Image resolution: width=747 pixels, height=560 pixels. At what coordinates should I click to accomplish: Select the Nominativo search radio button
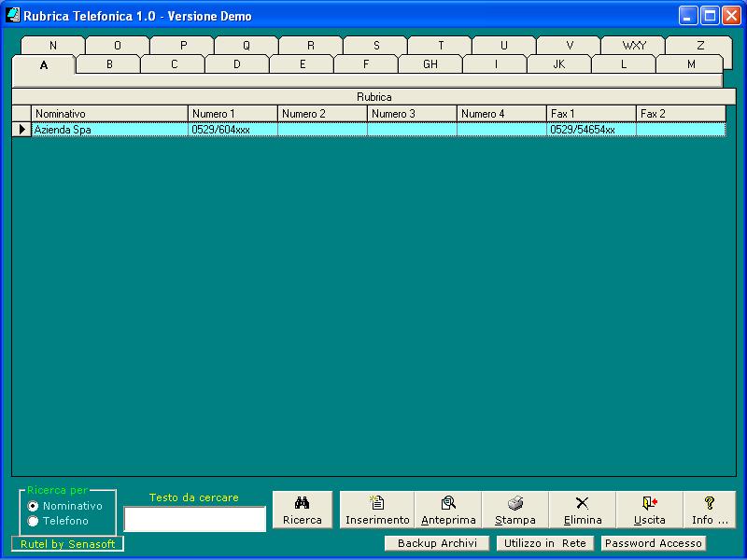coord(33,506)
